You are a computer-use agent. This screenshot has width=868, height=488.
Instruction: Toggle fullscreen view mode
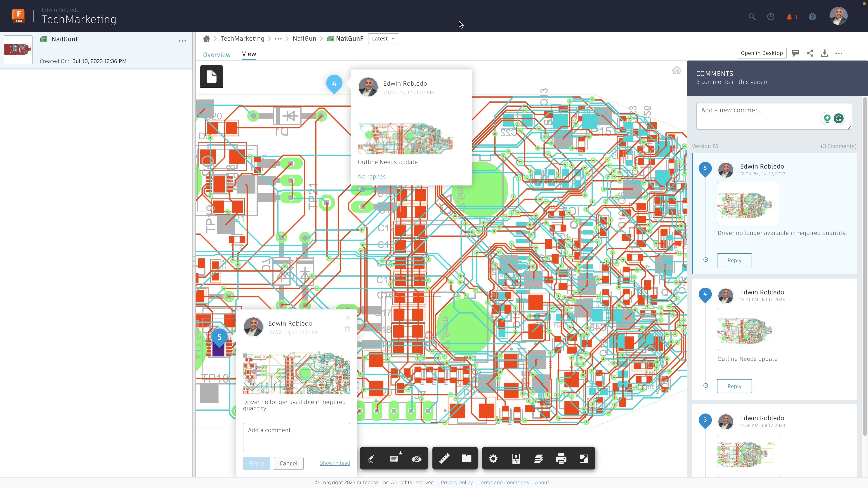584,458
